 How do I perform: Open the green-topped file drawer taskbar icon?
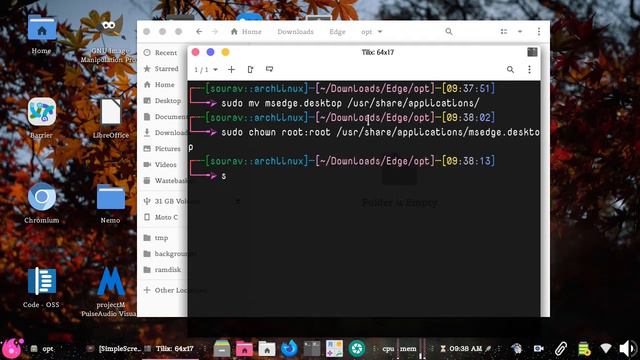(x=222, y=349)
